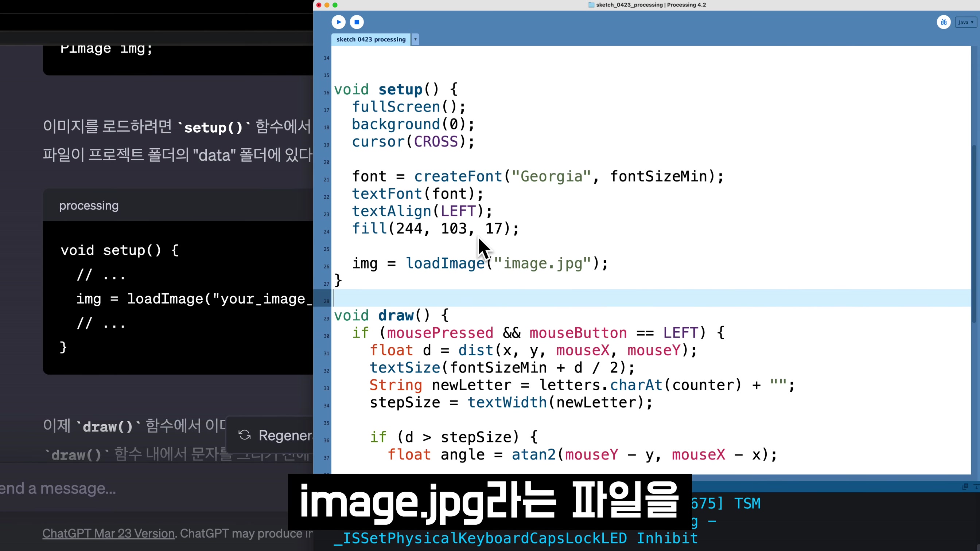The width and height of the screenshot is (980, 551).
Task: Click the copy console icon
Action: (x=965, y=487)
